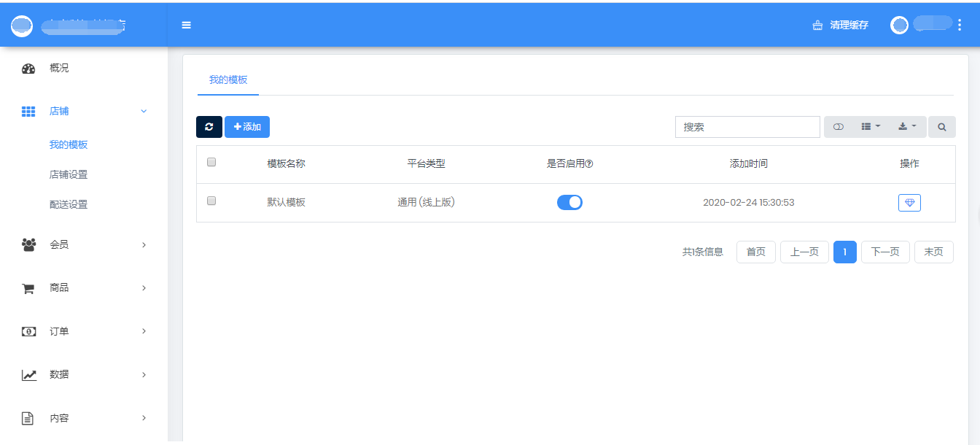Click the card view toggle icon button
Screen dimensions: 980x445
[839, 127]
